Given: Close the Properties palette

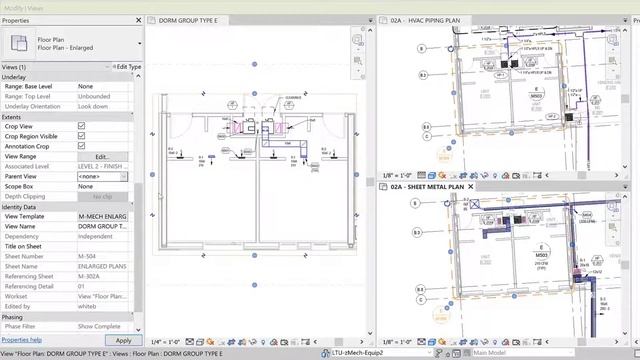Looking at the screenshot, I should pyautogui.click(x=138, y=20).
